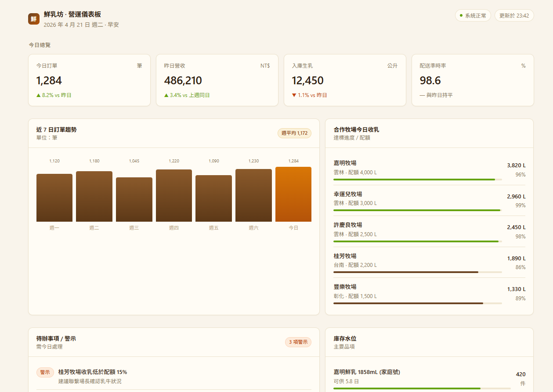Click the 週平均 1,172 badge
553x392 pixels.
294,133
